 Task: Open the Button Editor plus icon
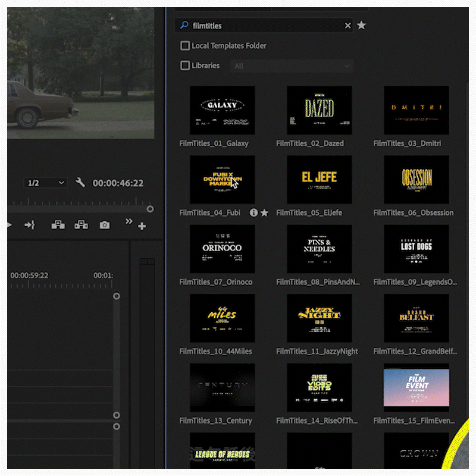coord(142,226)
